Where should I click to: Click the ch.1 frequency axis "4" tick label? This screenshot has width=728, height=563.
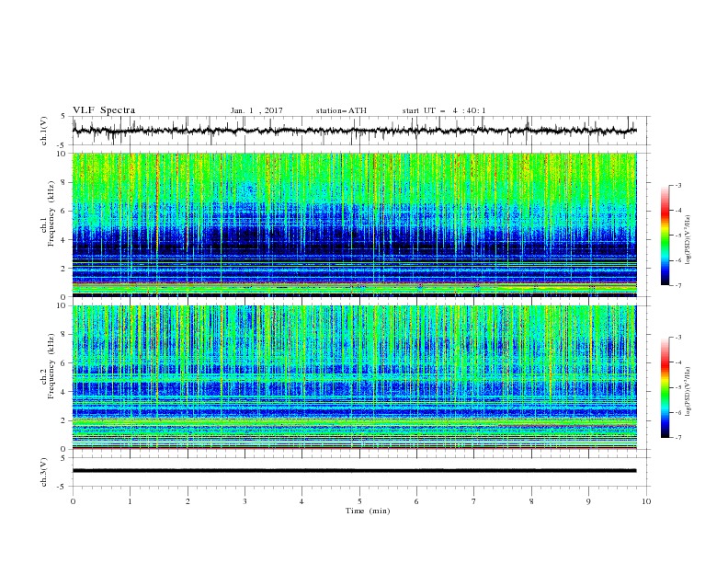(x=64, y=240)
